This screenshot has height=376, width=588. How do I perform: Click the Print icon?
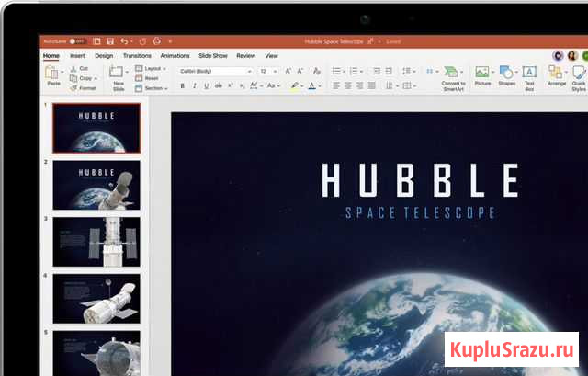[x=157, y=41]
